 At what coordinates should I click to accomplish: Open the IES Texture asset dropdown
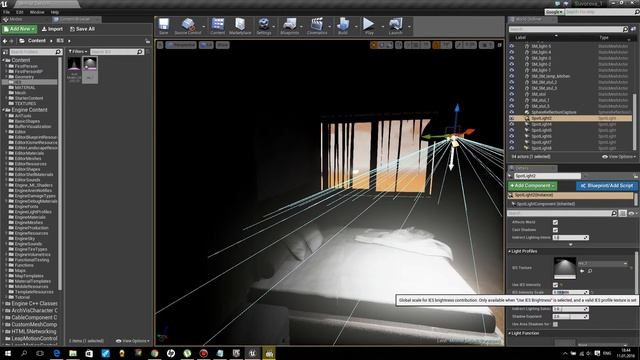603,264
